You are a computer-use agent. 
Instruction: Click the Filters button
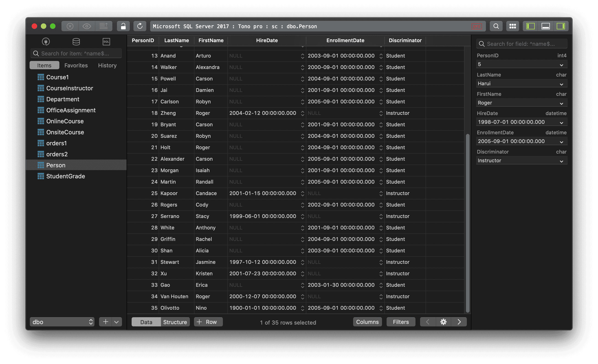tap(401, 322)
